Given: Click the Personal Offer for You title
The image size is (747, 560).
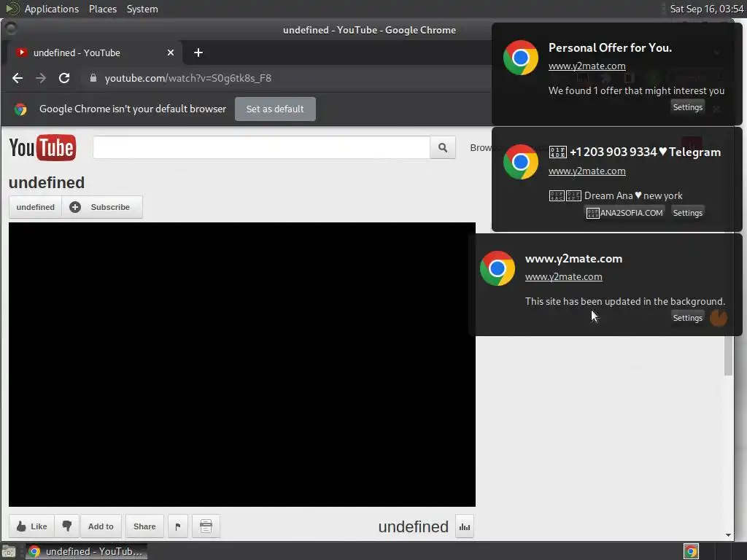Looking at the screenshot, I should (x=611, y=47).
